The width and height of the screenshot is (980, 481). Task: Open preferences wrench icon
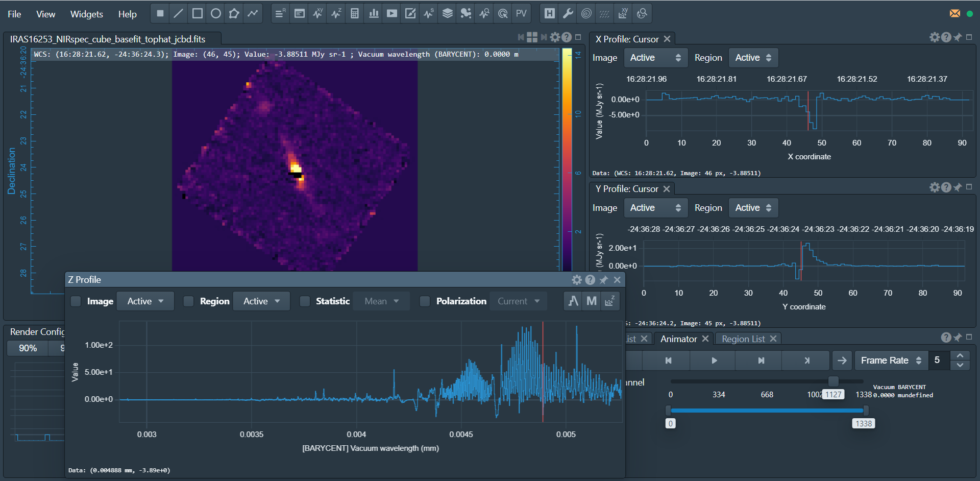568,14
